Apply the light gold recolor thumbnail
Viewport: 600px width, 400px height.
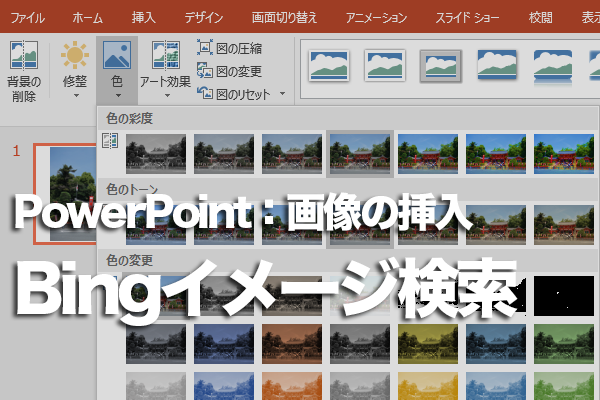[x=428, y=386]
